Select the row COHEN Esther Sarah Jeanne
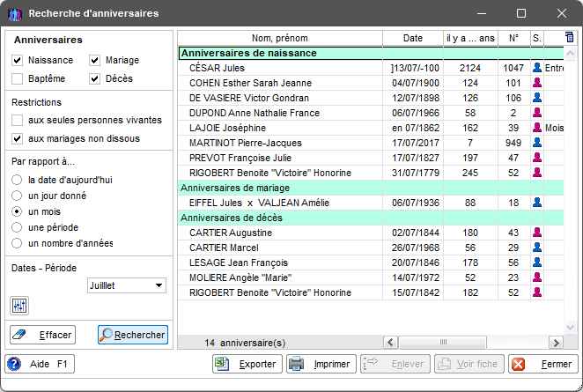 point(371,83)
